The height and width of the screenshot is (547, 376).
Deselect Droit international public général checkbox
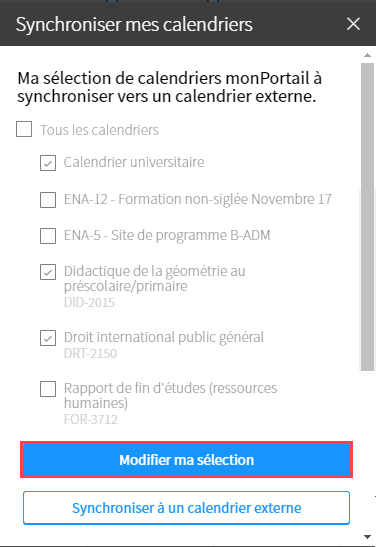pyautogui.click(x=48, y=338)
